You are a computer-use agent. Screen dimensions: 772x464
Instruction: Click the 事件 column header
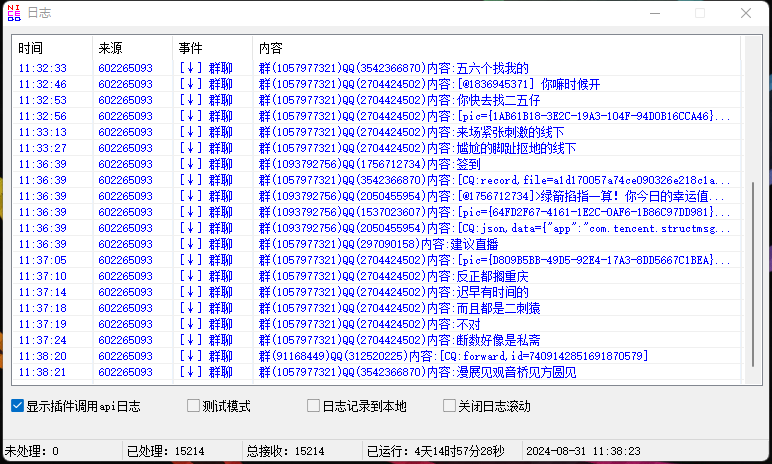(190, 48)
